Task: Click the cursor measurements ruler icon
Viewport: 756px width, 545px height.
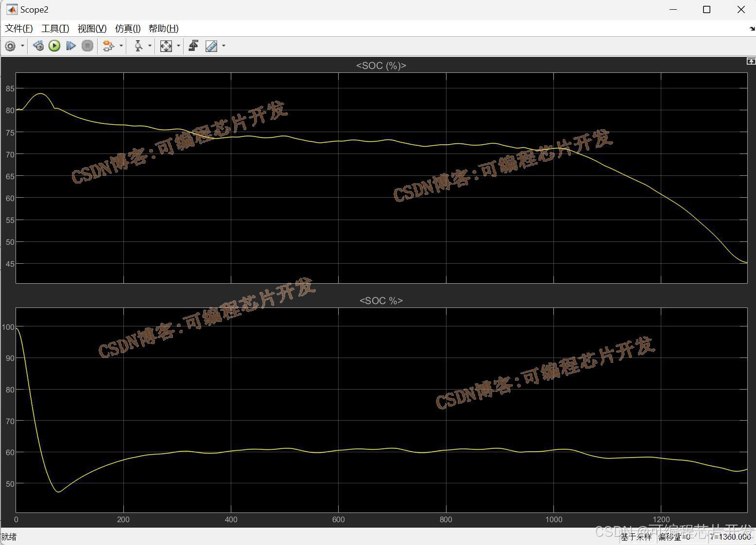Action: pyautogui.click(x=211, y=46)
